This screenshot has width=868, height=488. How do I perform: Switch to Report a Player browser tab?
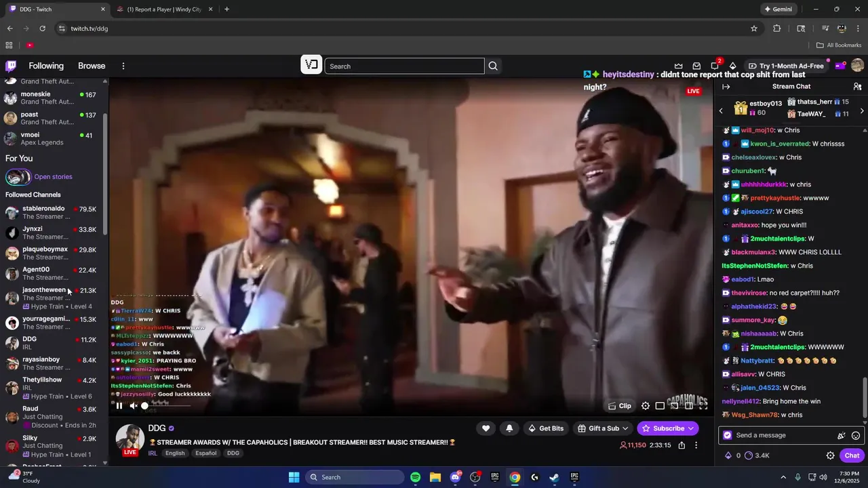(164, 9)
